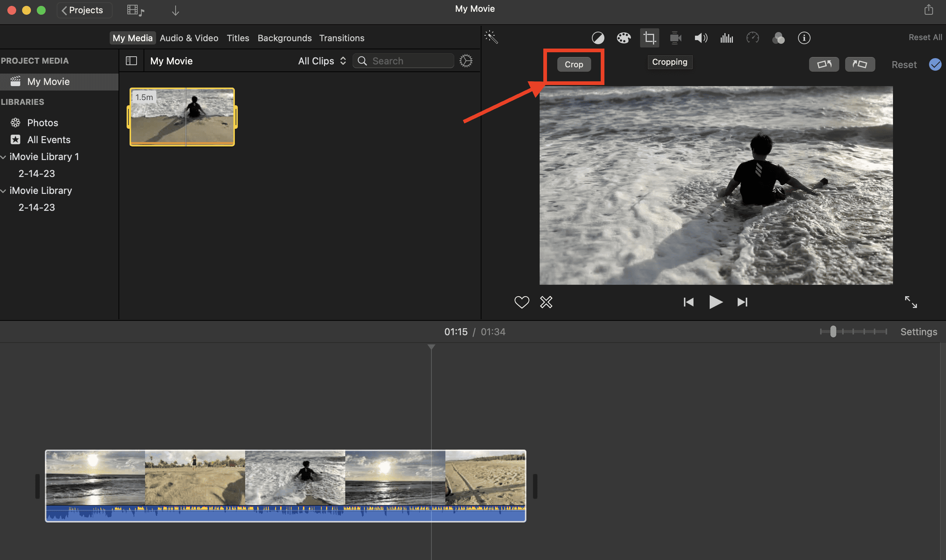Click the current timecode 01:15
946x560 pixels.
(x=456, y=332)
